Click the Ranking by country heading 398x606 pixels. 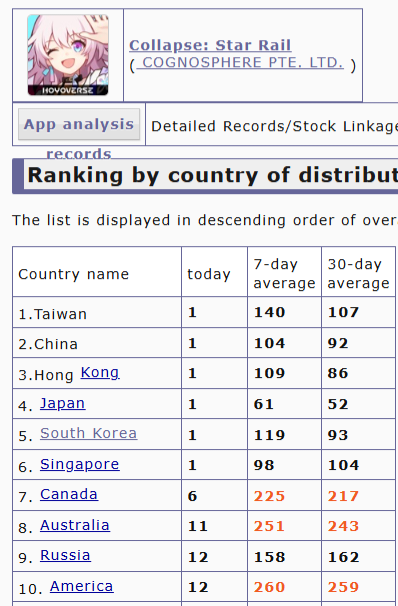(x=213, y=175)
